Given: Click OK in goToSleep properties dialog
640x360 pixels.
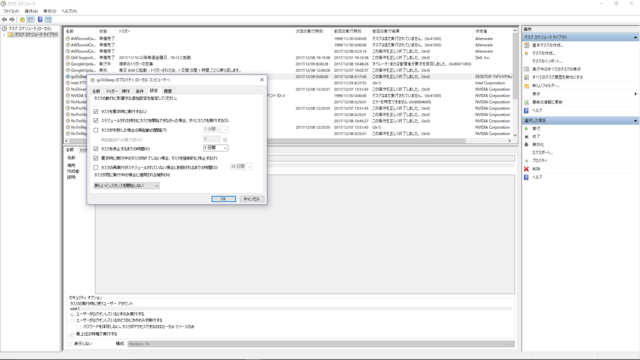Looking at the screenshot, I should pyautogui.click(x=224, y=199).
